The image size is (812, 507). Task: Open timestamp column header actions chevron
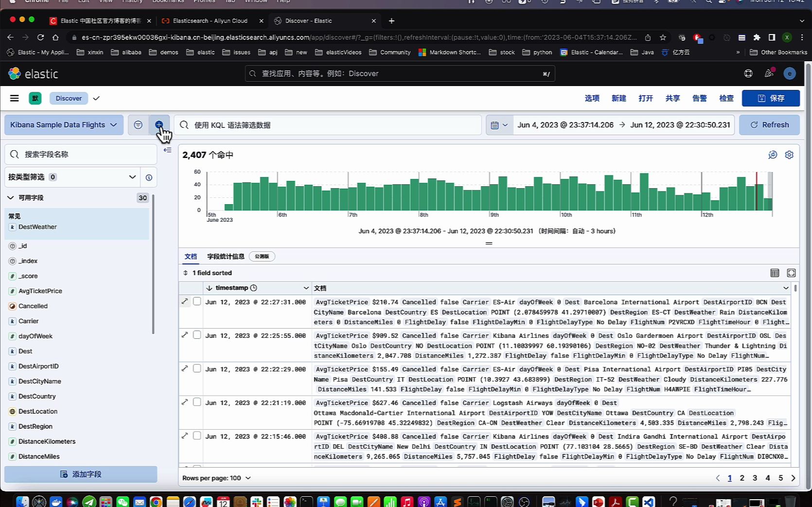coord(306,288)
